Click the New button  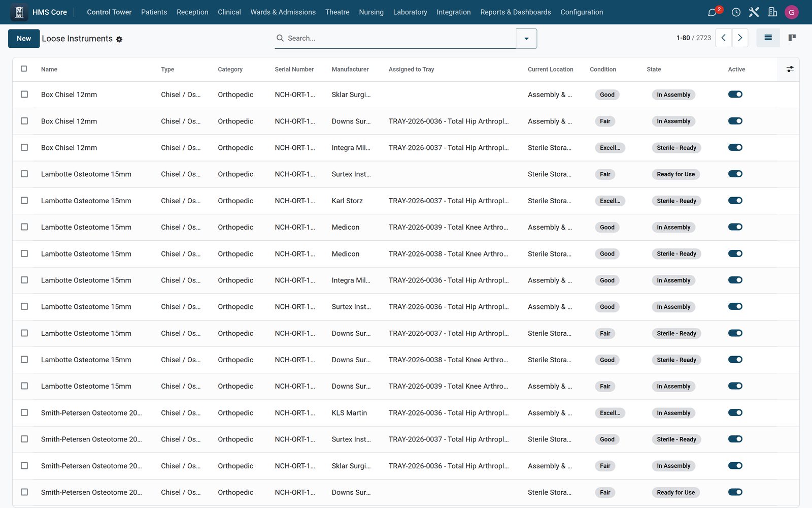(24, 39)
